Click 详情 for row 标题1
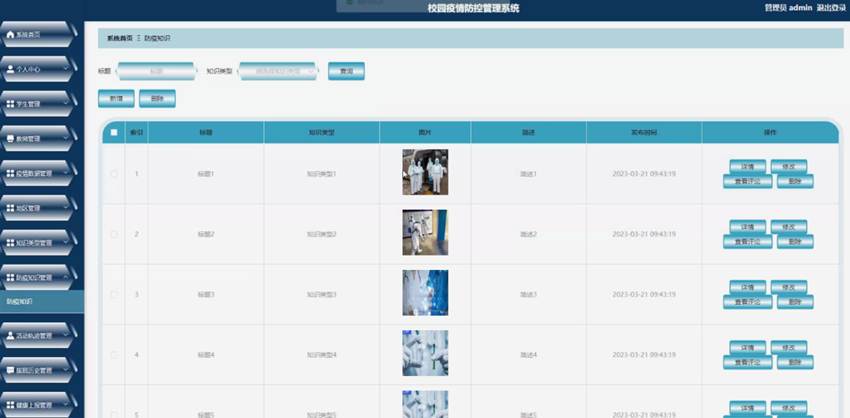Viewport: 850px width, 418px height. tap(748, 166)
